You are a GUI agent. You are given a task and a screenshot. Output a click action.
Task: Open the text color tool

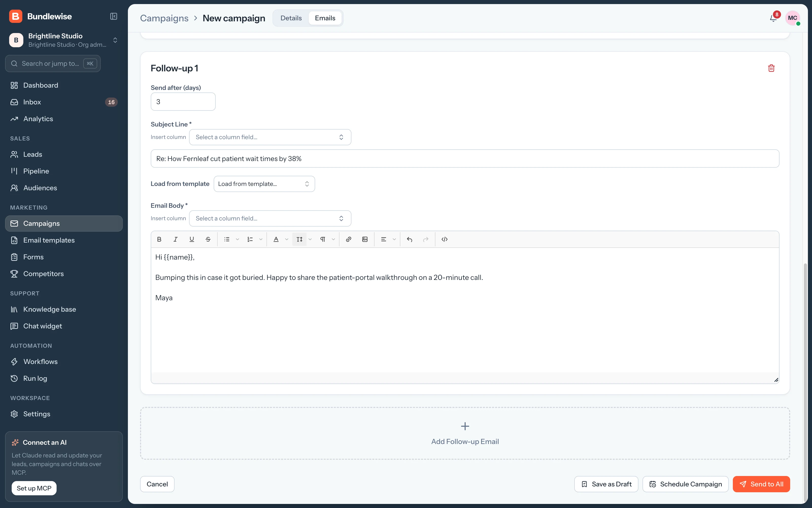276,239
